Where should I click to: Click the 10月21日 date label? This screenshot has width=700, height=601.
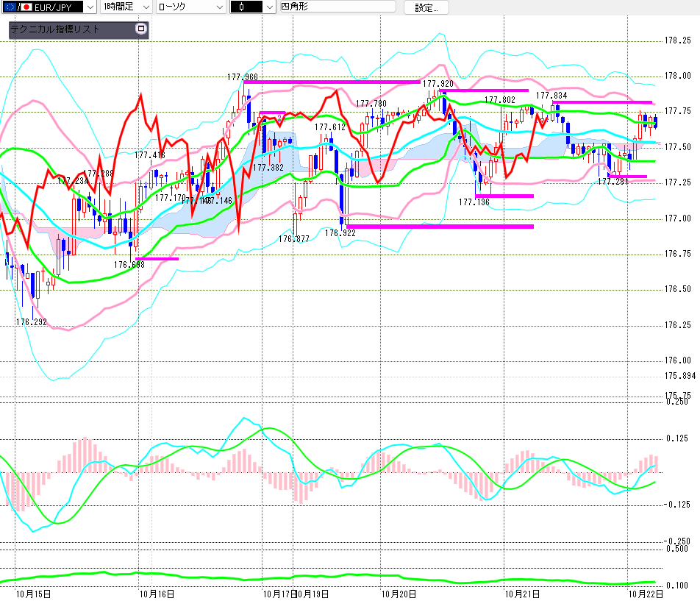(522, 594)
